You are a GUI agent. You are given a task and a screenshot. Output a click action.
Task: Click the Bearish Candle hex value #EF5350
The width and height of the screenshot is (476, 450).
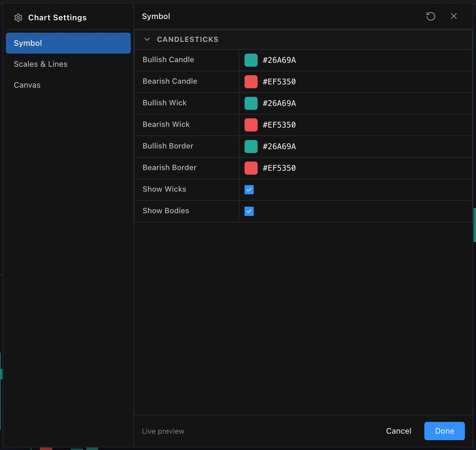pos(279,82)
